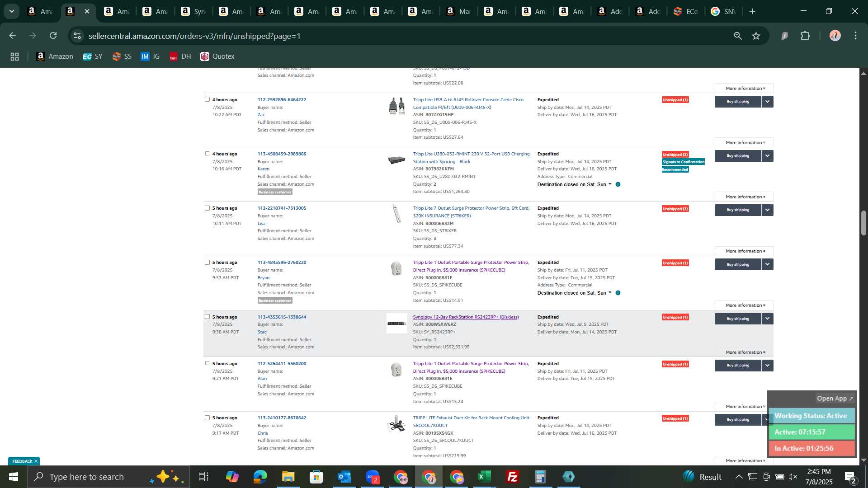This screenshot has height=488, width=868.
Task: Expand Buy shipping dropdown for Lisa's order
Action: [767, 210]
